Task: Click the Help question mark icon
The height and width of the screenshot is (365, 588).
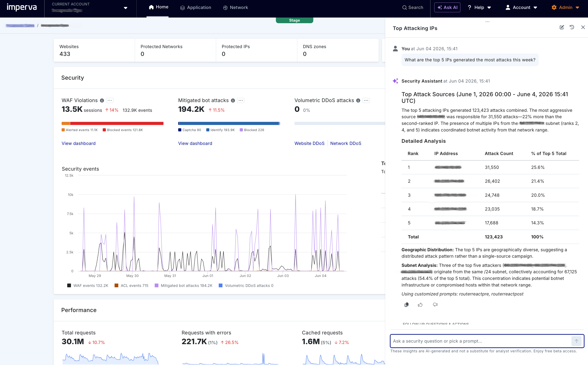Action: coord(469,7)
